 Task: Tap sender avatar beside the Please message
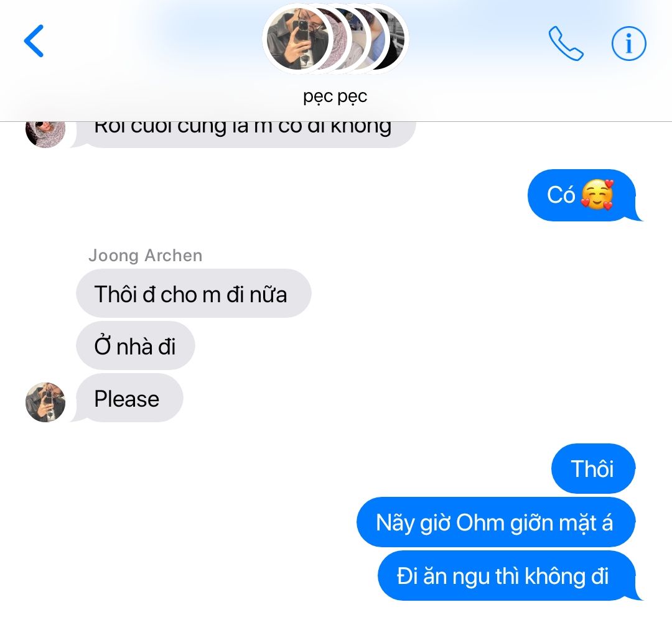45,402
